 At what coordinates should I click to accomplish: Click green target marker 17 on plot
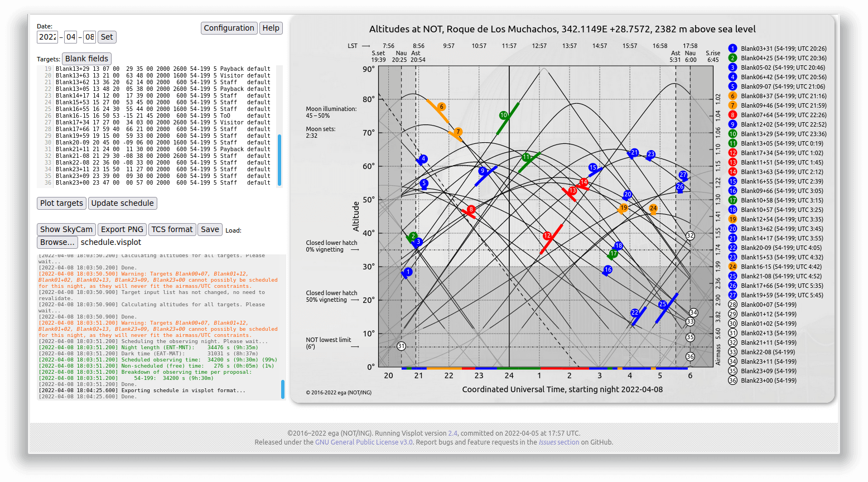tap(614, 254)
